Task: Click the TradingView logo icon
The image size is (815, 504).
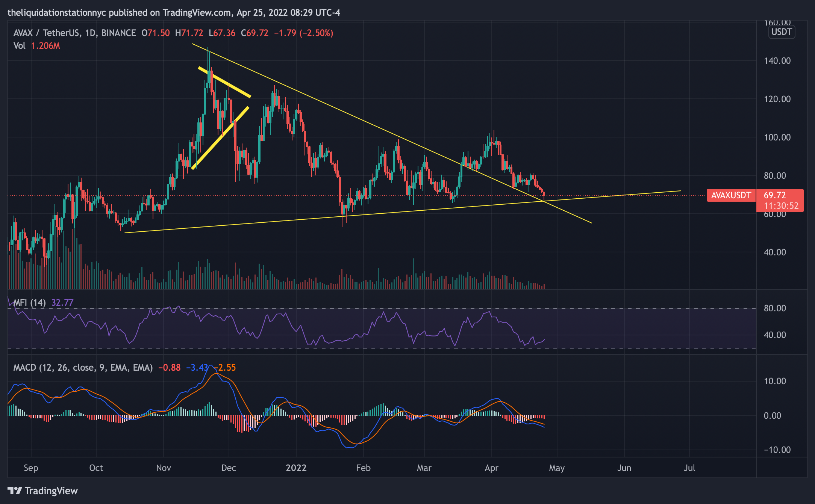Action: (x=15, y=490)
